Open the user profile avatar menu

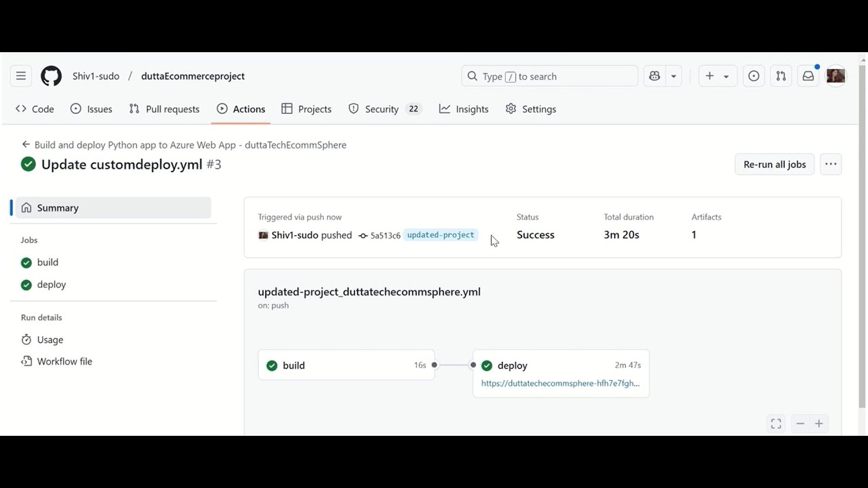tap(835, 76)
